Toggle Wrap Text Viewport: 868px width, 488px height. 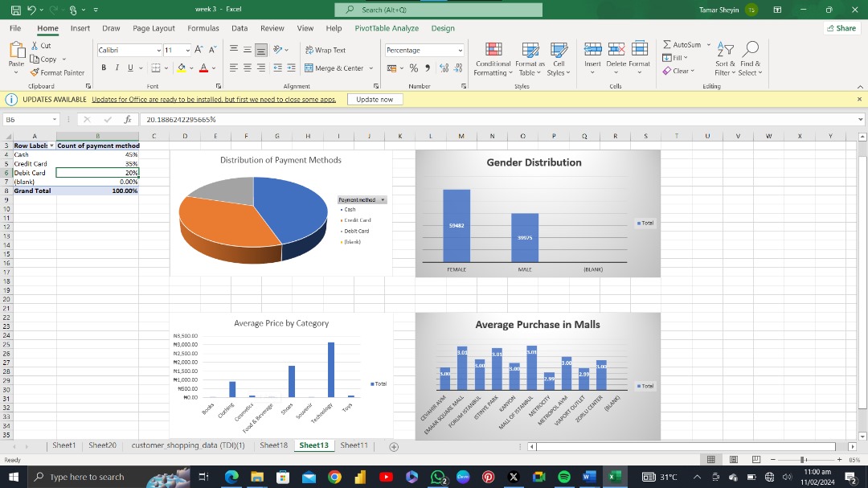[325, 50]
